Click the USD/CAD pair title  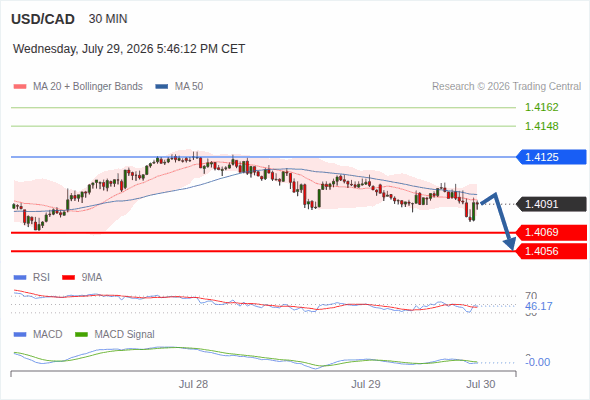coord(43,19)
